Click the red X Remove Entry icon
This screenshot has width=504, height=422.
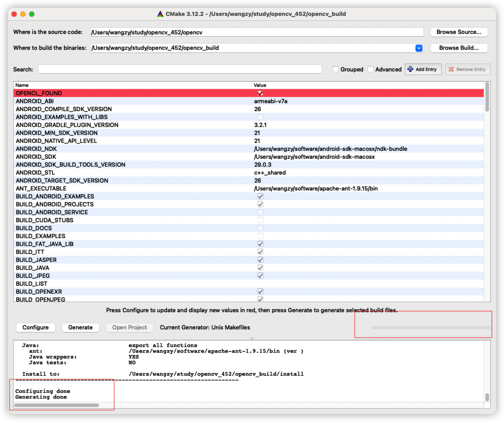point(451,69)
